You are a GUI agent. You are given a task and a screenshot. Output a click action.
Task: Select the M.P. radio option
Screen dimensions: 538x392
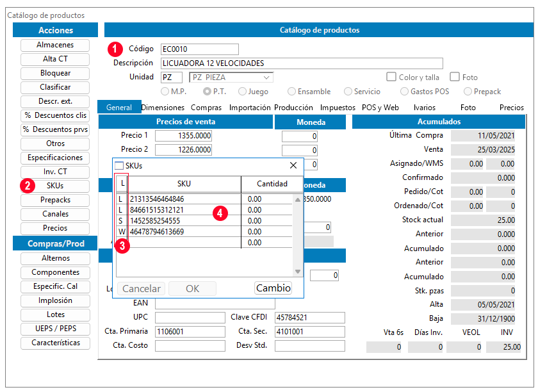click(165, 92)
